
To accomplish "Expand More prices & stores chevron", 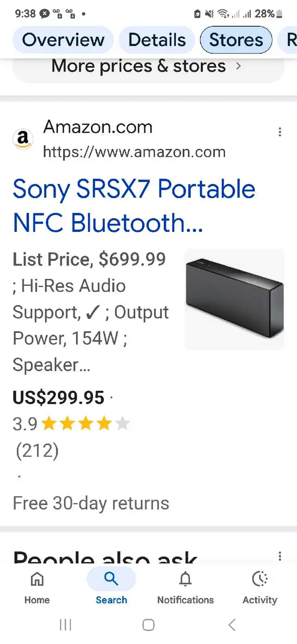I will 239,66.
